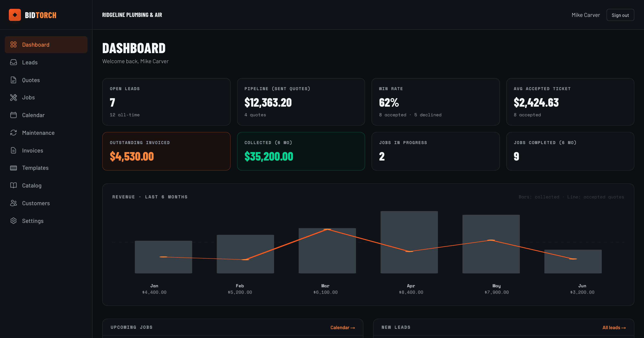
Task: Open Settings from the sidebar
Action: [x=46, y=221]
